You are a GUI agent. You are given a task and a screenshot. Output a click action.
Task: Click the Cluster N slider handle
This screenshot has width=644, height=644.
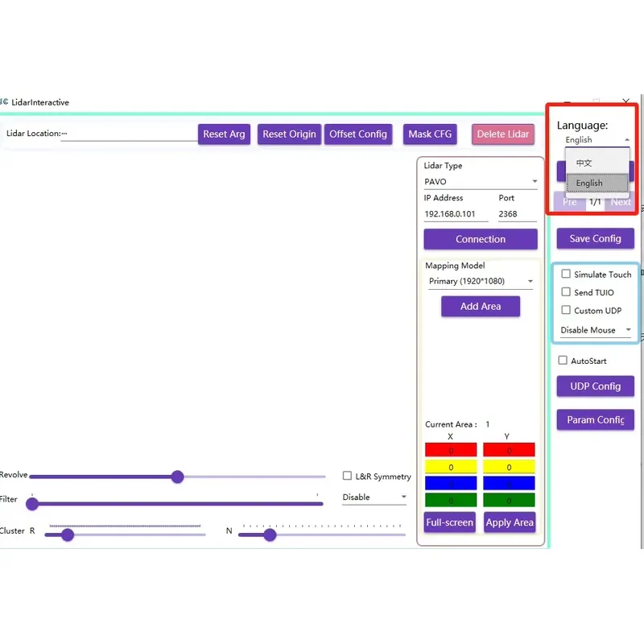point(270,535)
